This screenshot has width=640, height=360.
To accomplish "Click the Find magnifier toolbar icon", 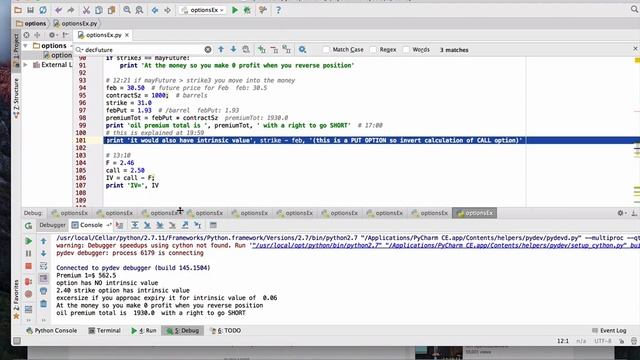I will pos(127,10).
